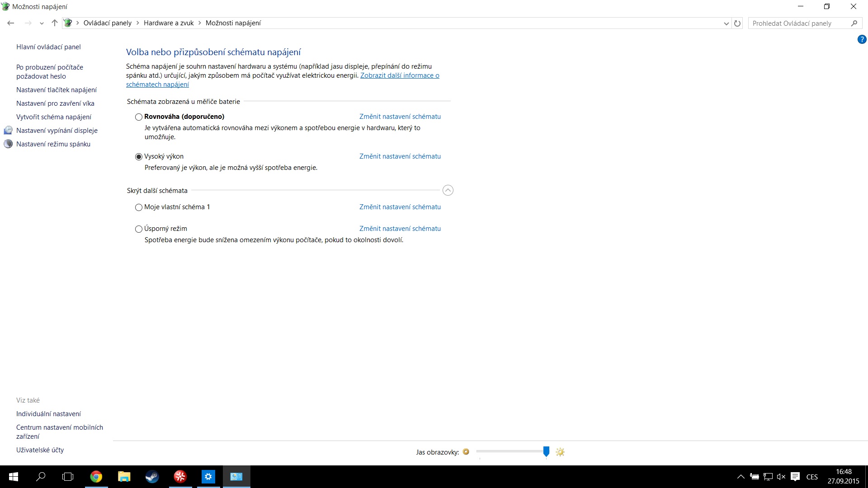
Task: Click the help question mark icon
Action: point(862,40)
